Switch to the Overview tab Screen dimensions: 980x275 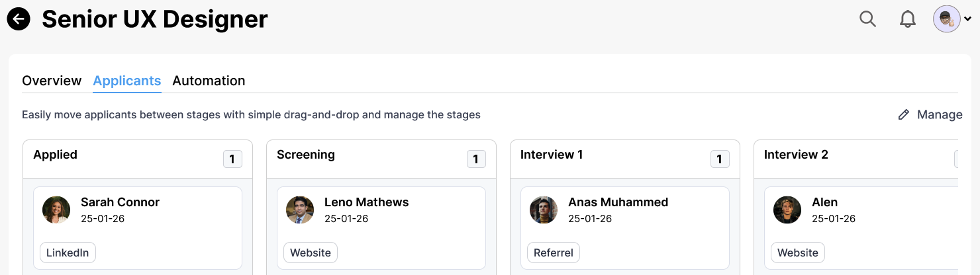(x=52, y=81)
